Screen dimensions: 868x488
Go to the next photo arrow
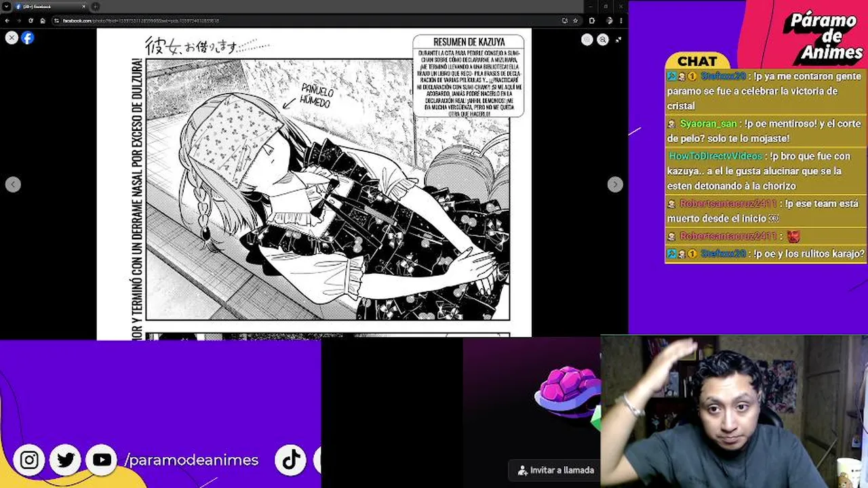615,184
